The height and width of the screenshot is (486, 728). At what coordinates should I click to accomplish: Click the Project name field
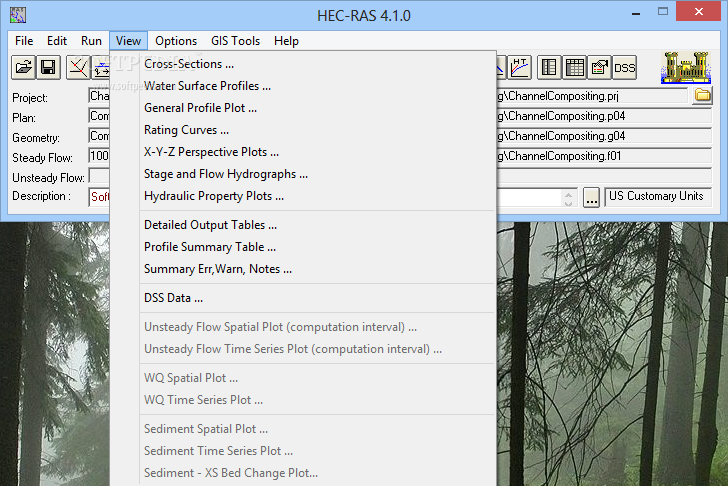tap(99, 96)
